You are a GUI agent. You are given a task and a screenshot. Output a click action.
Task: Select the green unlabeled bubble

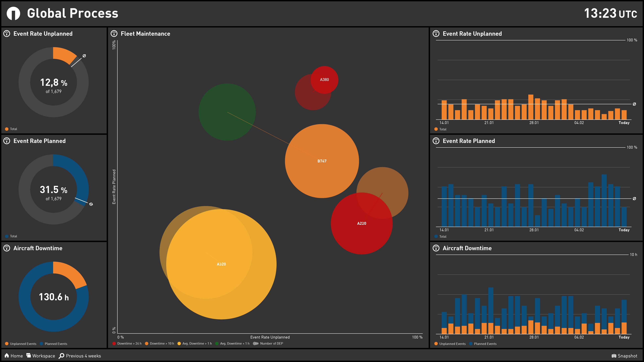[227, 112]
